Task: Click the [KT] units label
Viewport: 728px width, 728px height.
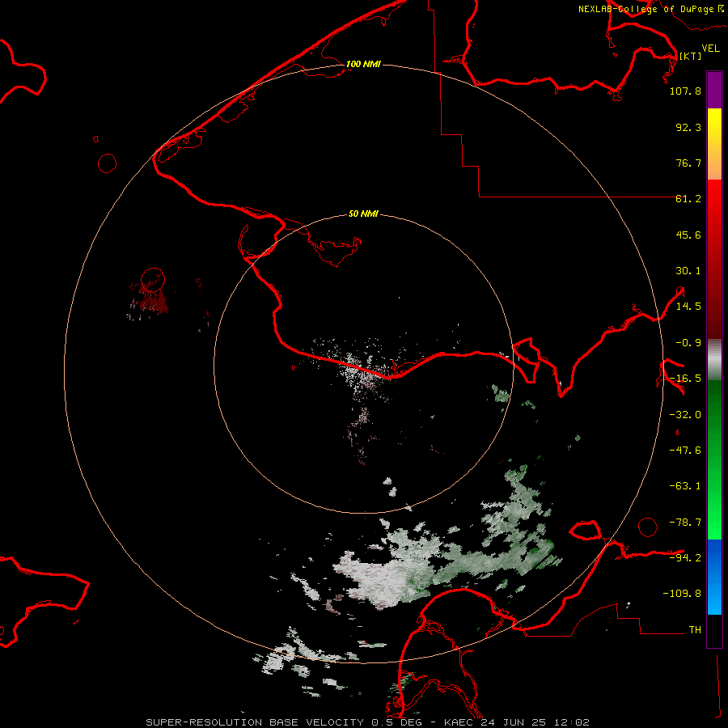Action: point(691,56)
